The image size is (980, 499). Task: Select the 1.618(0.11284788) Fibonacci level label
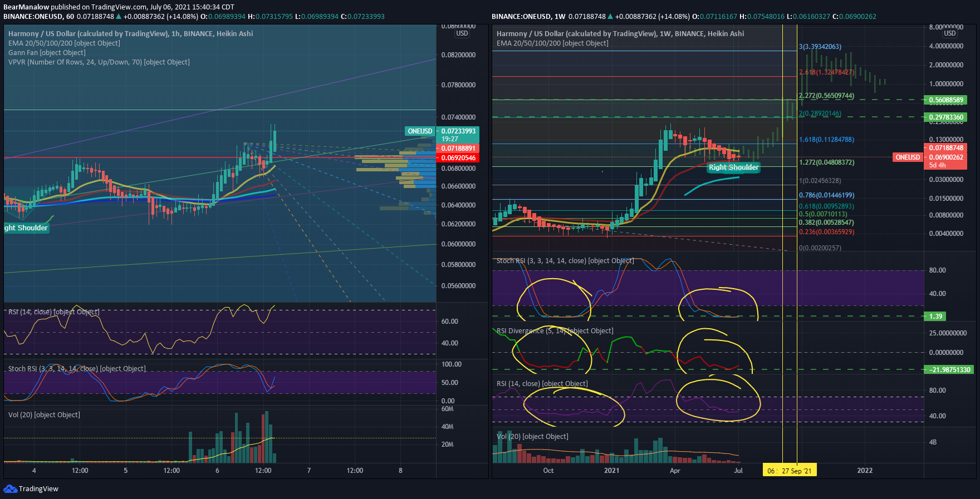click(827, 140)
